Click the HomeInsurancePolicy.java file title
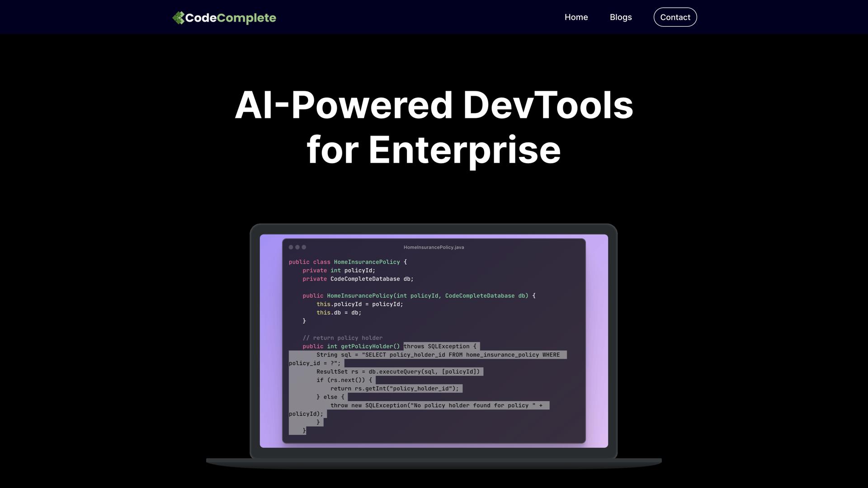Screen dimensions: 868x488 pyautogui.click(x=434, y=247)
